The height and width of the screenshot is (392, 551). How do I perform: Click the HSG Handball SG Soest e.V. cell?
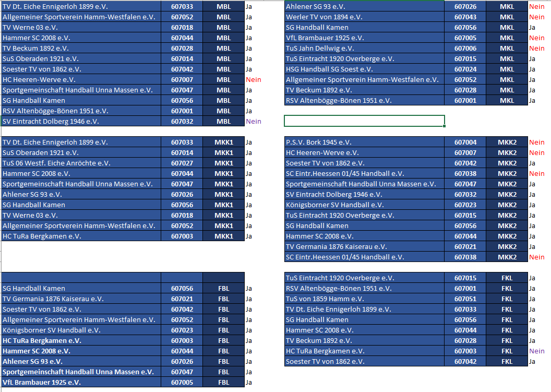tap(329, 69)
